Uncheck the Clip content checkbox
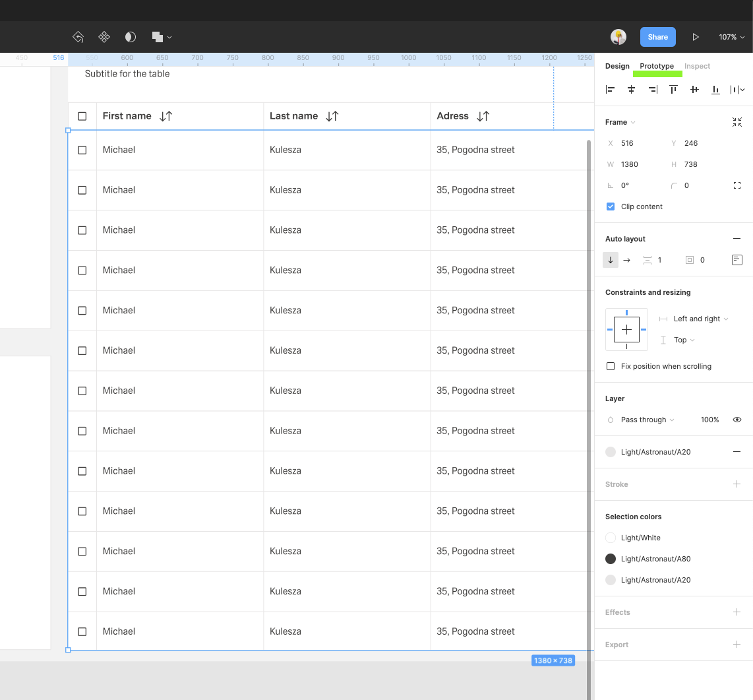This screenshot has width=753, height=700. point(611,207)
